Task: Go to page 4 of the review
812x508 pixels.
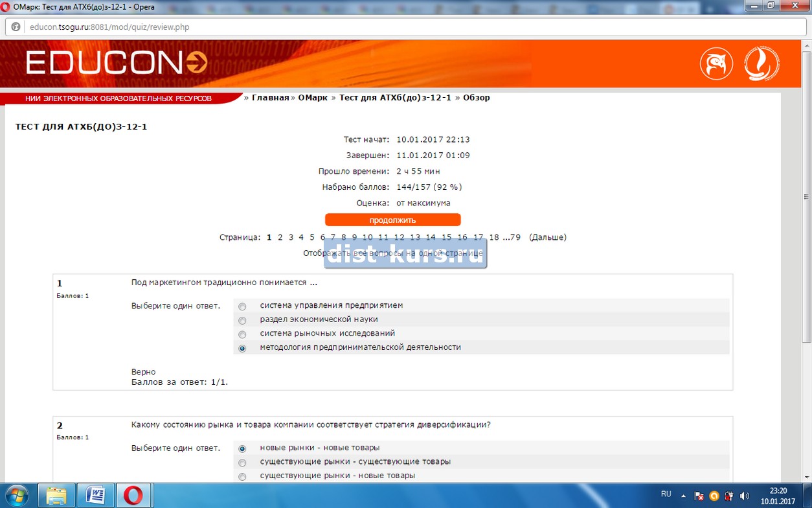Action: click(x=301, y=237)
